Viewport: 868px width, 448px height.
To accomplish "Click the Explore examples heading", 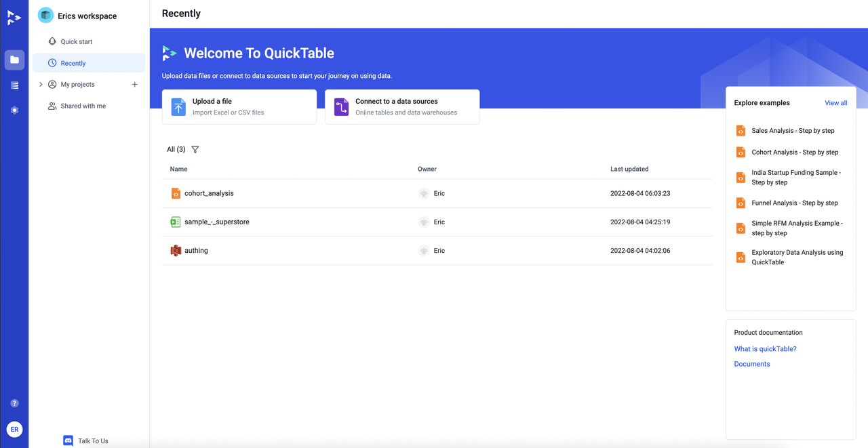I will point(762,103).
